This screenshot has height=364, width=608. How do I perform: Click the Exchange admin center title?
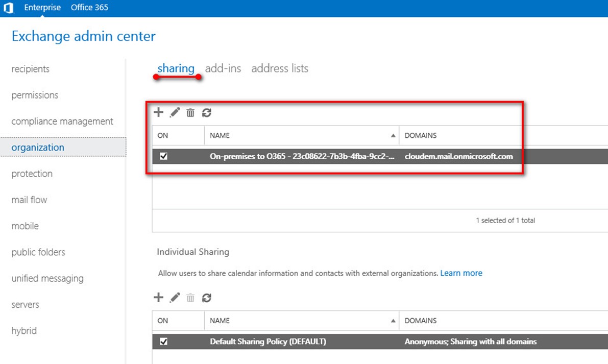click(84, 36)
